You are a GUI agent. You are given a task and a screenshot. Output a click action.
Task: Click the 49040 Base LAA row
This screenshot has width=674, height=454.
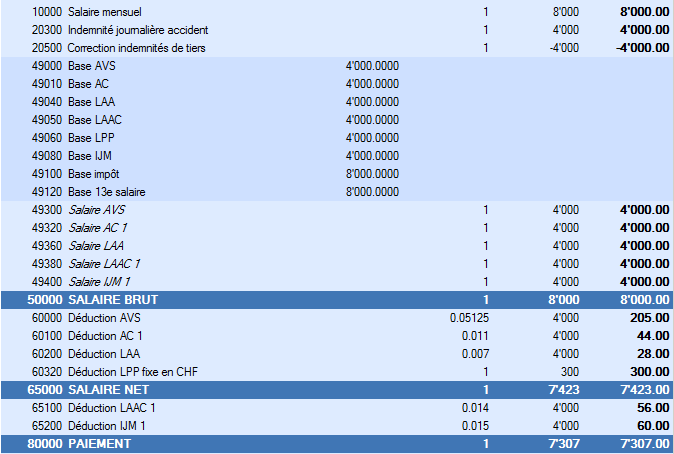tap(337, 102)
